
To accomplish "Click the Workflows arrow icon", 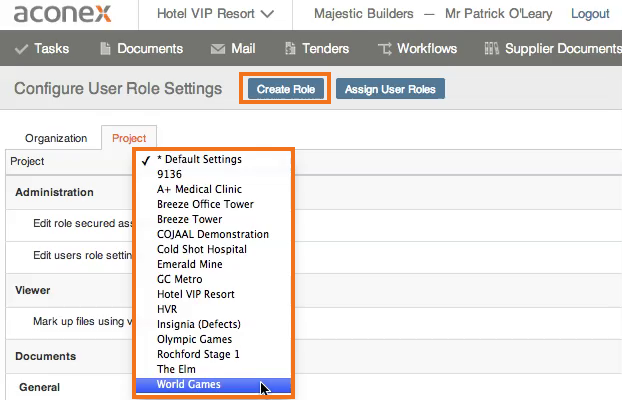I will 384,49.
